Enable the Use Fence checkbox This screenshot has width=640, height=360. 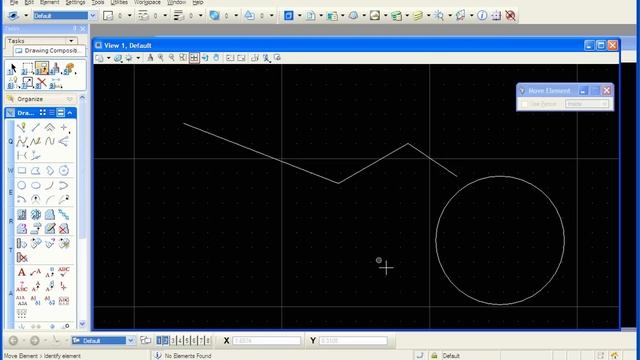(x=524, y=104)
